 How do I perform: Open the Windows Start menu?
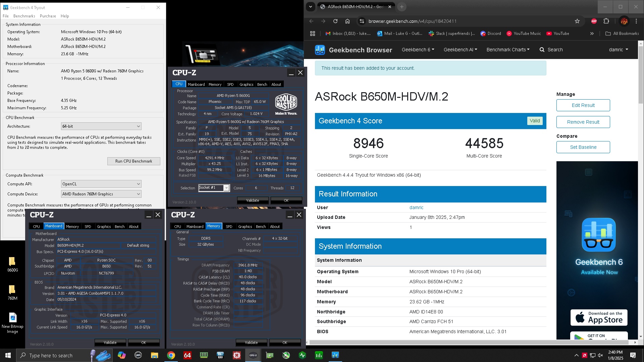[x=8, y=355]
